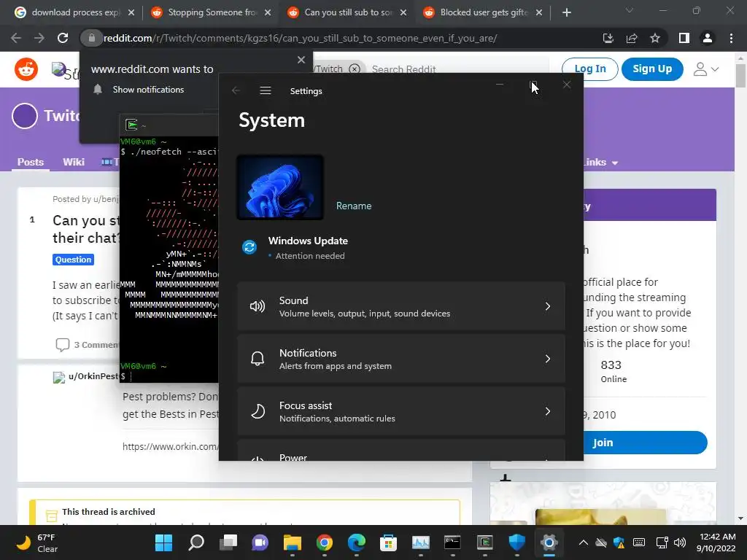
Task: Expand the Notifications chevron arrow
Action: (x=547, y=359)
